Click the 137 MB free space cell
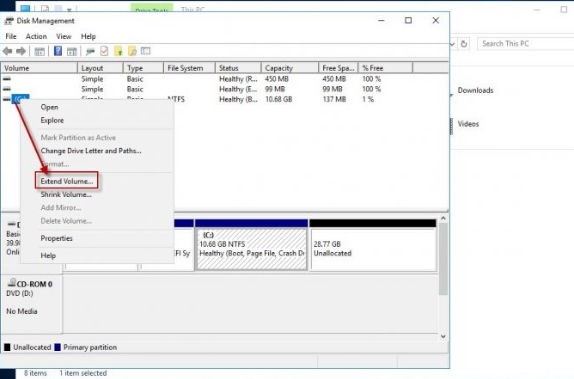Screen dimensions: 574x379 [334, 99]
